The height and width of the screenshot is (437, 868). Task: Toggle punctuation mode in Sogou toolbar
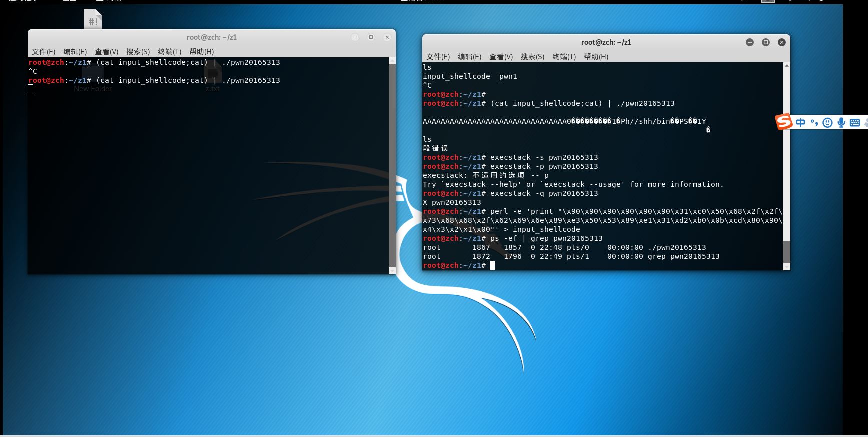tap(814, 123)
